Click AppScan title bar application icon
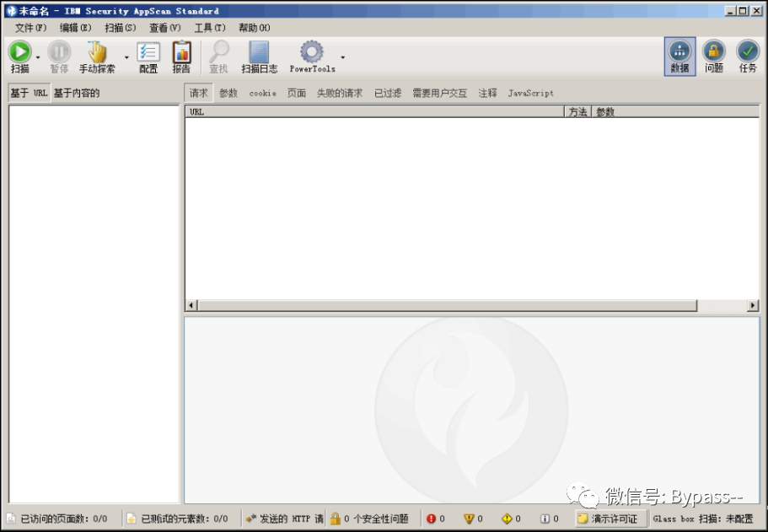This screenshot has width=768, height=532. click(x=11, y=10)
